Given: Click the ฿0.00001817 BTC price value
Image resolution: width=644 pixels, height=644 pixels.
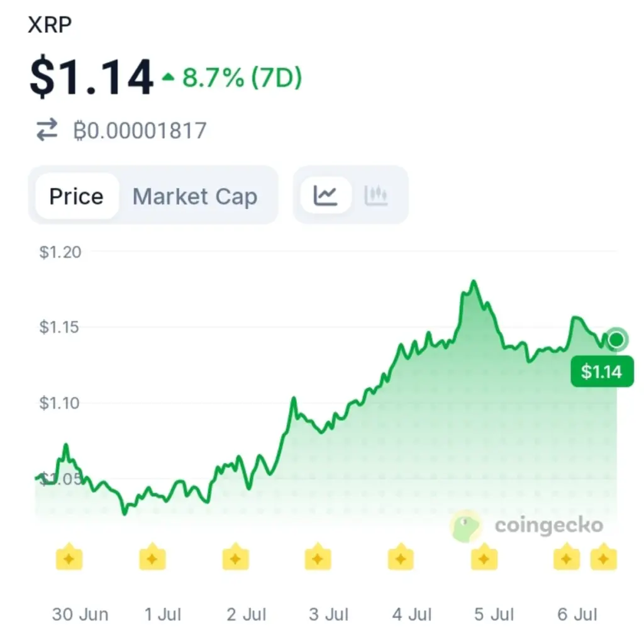Looking at the screenshot, I should pos(140,131).
